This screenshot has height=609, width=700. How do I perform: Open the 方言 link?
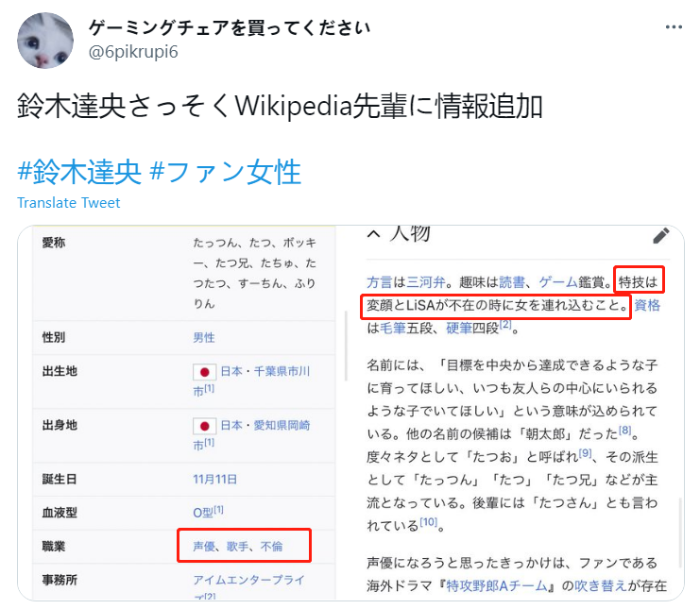tap(380, 282)
